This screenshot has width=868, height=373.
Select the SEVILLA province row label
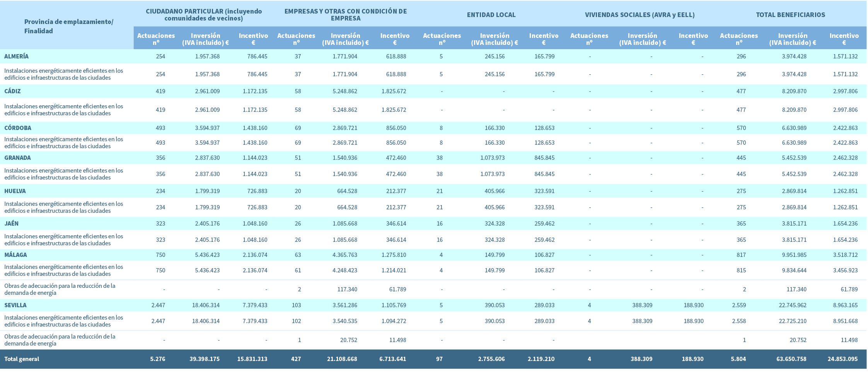pyautogui.click(x=15, y=305)
